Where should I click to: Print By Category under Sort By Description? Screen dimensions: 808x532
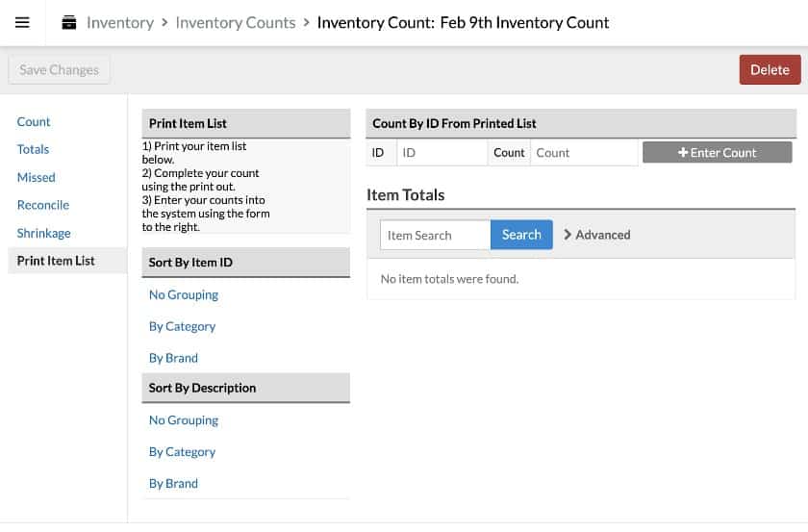point(182,452)
